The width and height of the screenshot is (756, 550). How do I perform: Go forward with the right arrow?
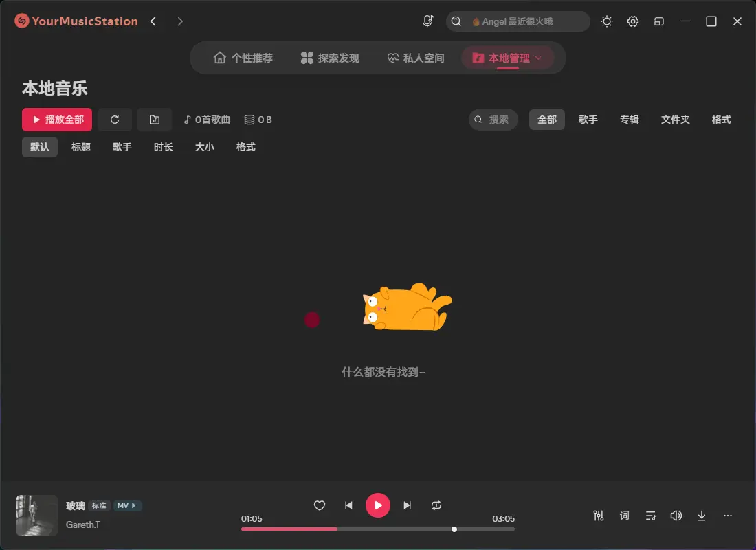180,21
